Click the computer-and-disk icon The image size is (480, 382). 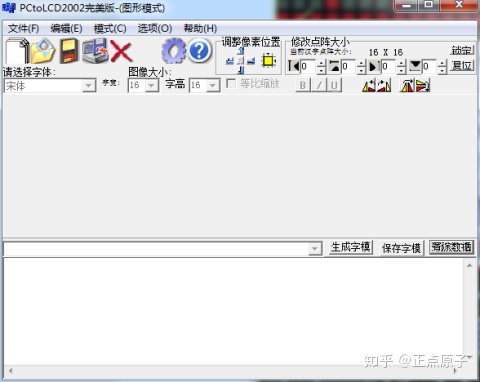96,51
